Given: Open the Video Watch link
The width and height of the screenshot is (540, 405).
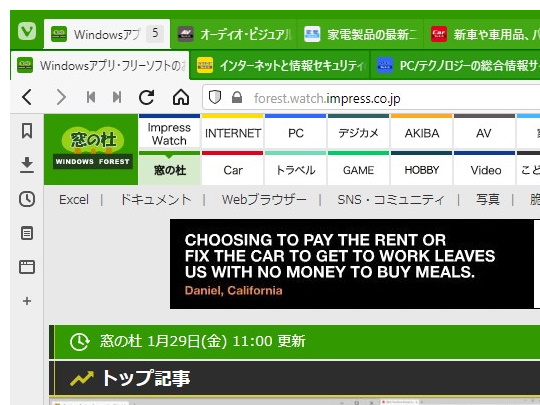Looking at the screenshot, I should [484, 169].
